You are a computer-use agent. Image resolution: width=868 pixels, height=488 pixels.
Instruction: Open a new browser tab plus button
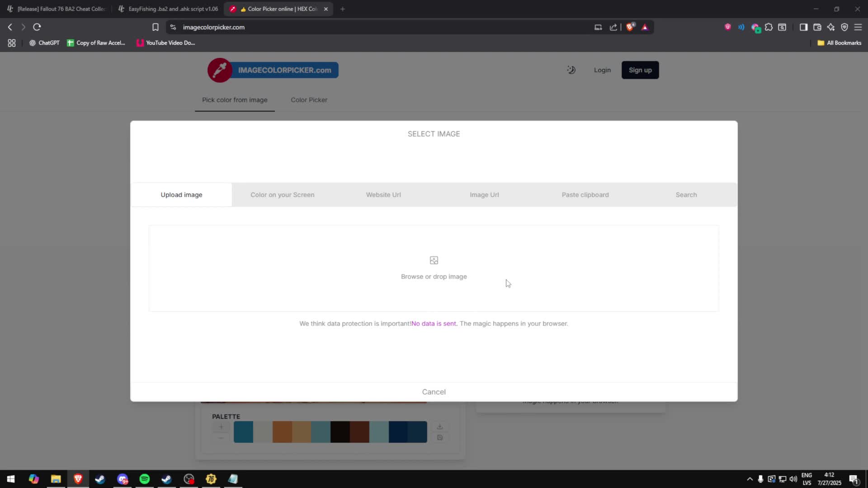click(x=342, y=9)
